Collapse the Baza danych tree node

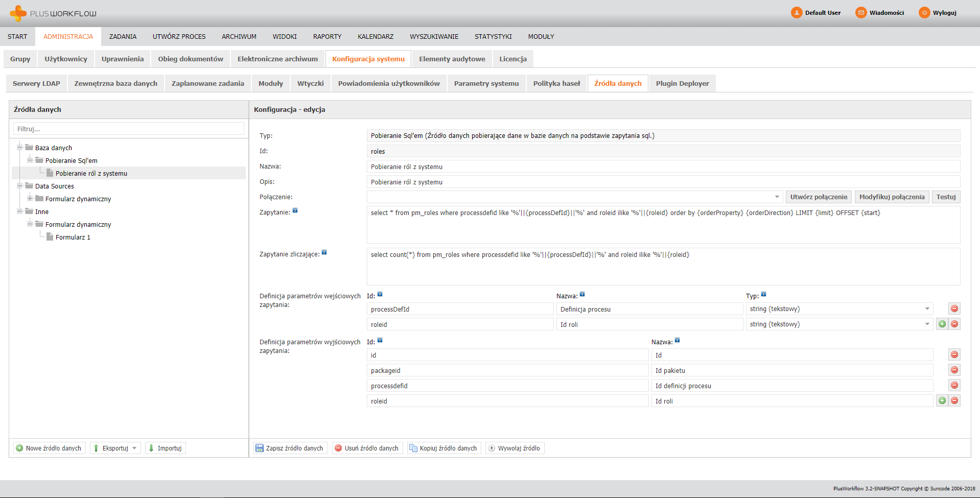pyautogui.click(x=19, y=148)
